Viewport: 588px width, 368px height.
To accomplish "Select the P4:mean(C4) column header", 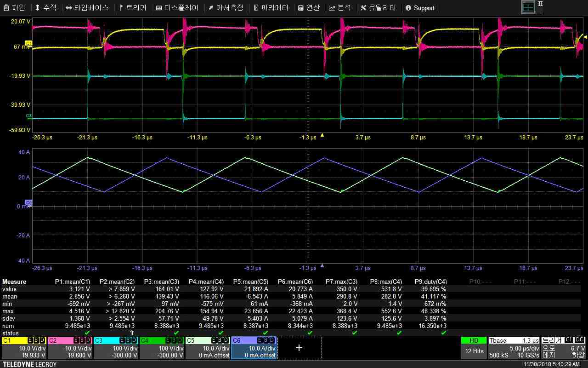I will click(206, 282).
